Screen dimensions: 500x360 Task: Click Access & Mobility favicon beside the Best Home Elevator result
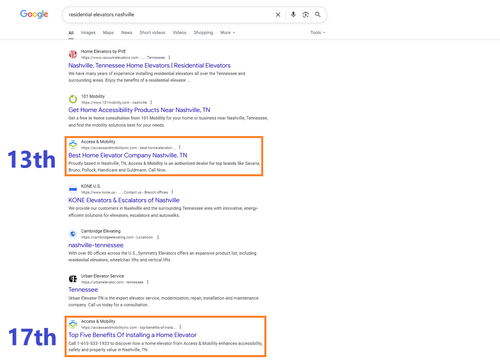coord(73,144)
